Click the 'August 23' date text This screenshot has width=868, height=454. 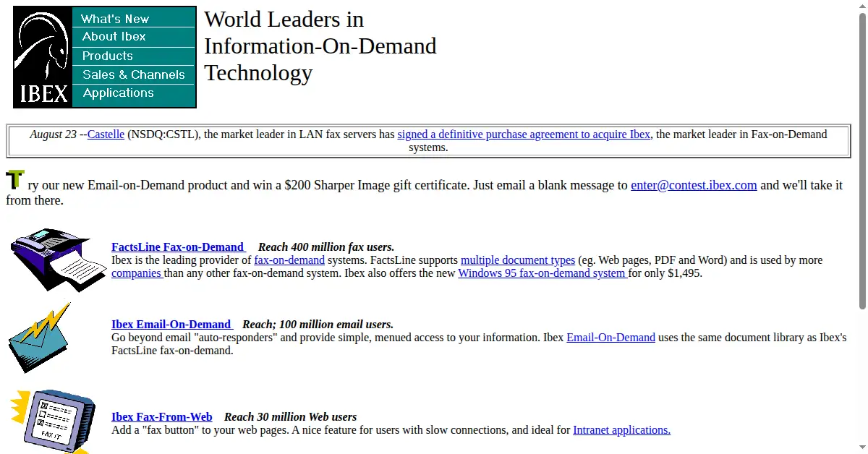pos(53,134)
